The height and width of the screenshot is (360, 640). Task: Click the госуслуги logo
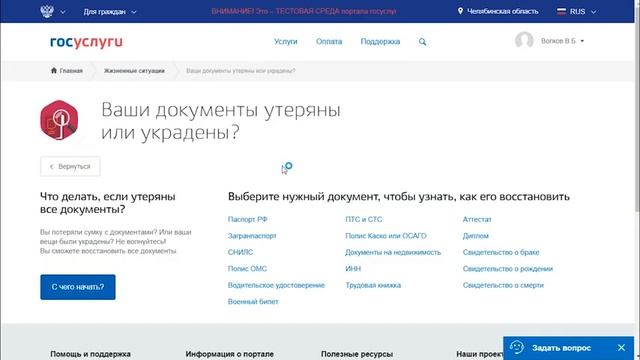click(86, 42)
